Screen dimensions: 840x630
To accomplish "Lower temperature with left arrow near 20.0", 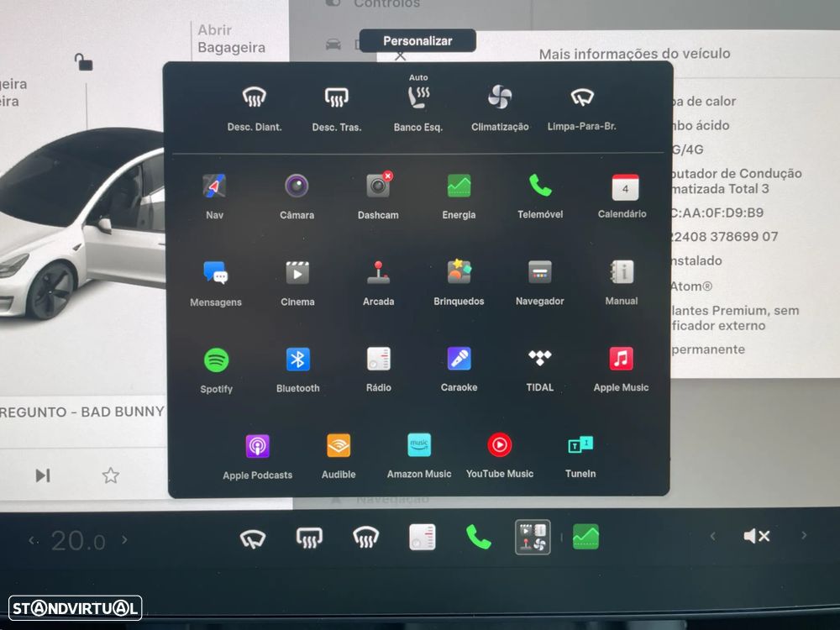I will tap(33, 540).
